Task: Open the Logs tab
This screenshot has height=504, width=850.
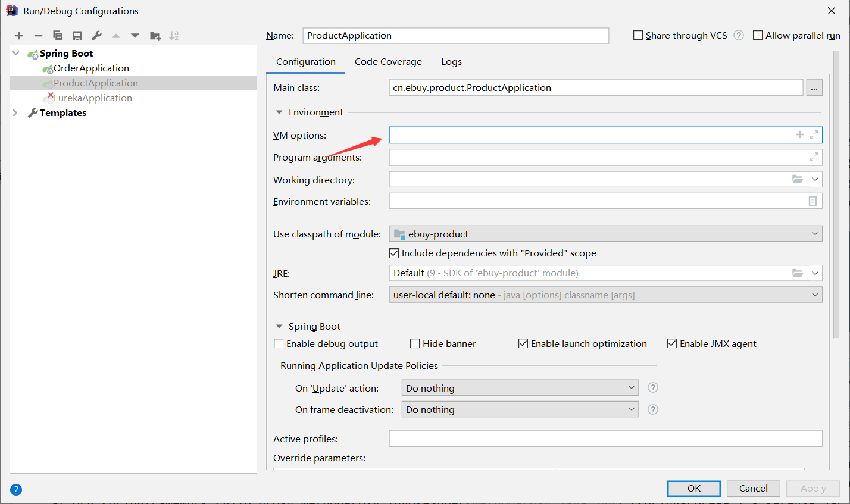Action: (451, 62)
